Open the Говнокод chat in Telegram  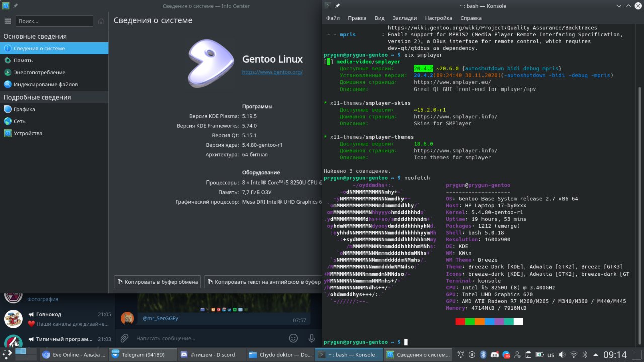click(x=57, y=319)
